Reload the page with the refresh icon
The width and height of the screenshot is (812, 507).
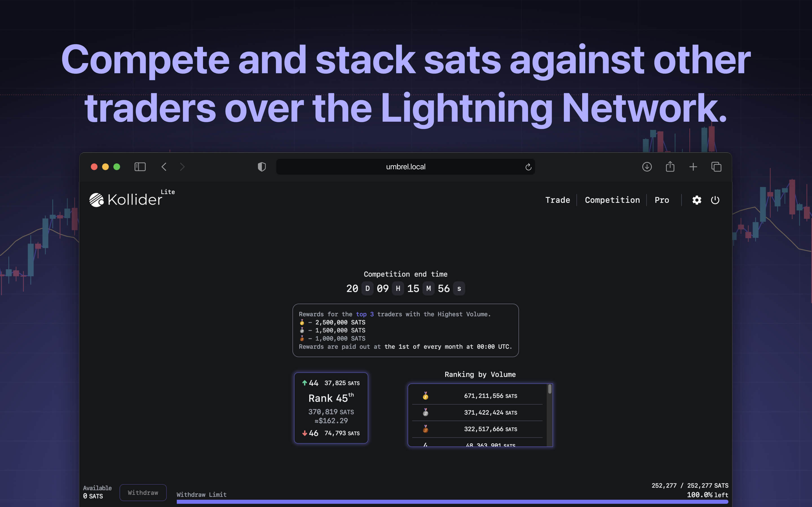pos(528,167)
